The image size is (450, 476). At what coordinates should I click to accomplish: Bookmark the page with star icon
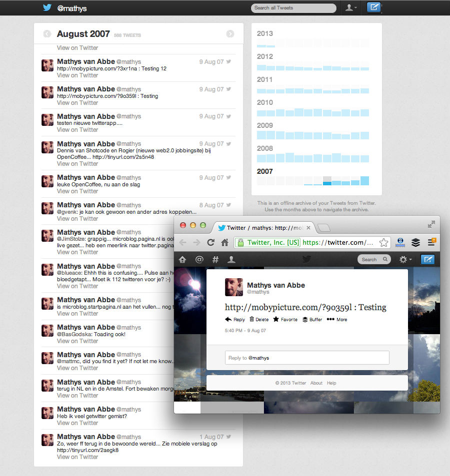[x=383, y=243]
